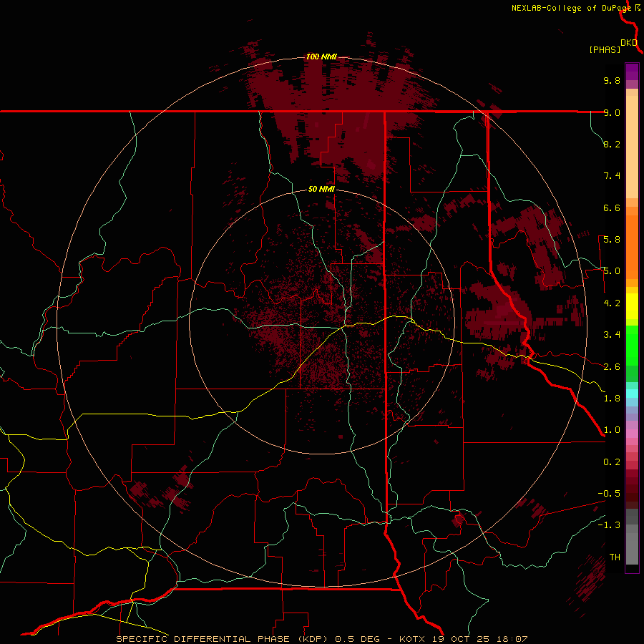Click the -1.3 legend value
Image resolution: width=644 pixels, height=644 pixels.
(609, 525)
